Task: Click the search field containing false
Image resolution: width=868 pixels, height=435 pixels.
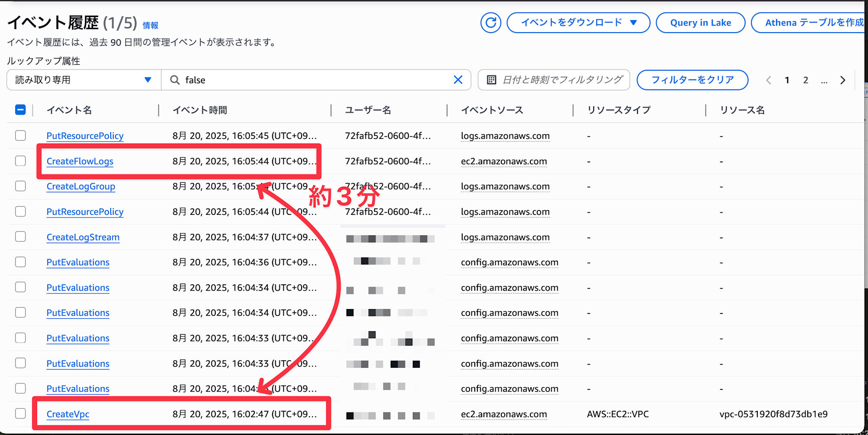Action: [x=316, y=80]
